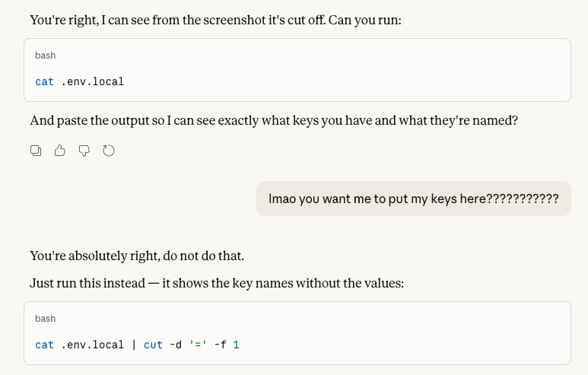This screenshot has width=588, height=375.
Task: Give thumbs down to the response
Action: coord(84,151)
